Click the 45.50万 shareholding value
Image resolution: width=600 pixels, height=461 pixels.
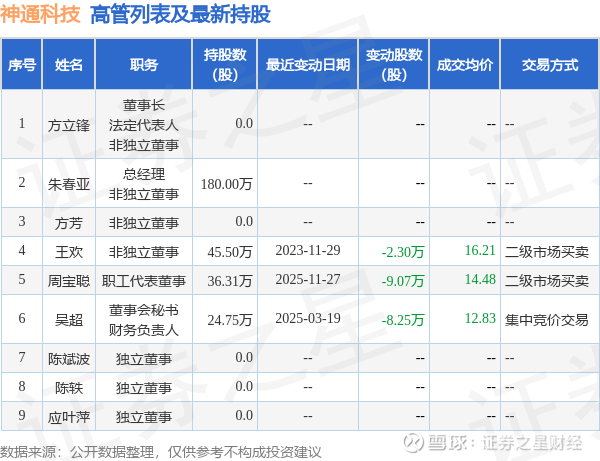click(x=230, y=252)
